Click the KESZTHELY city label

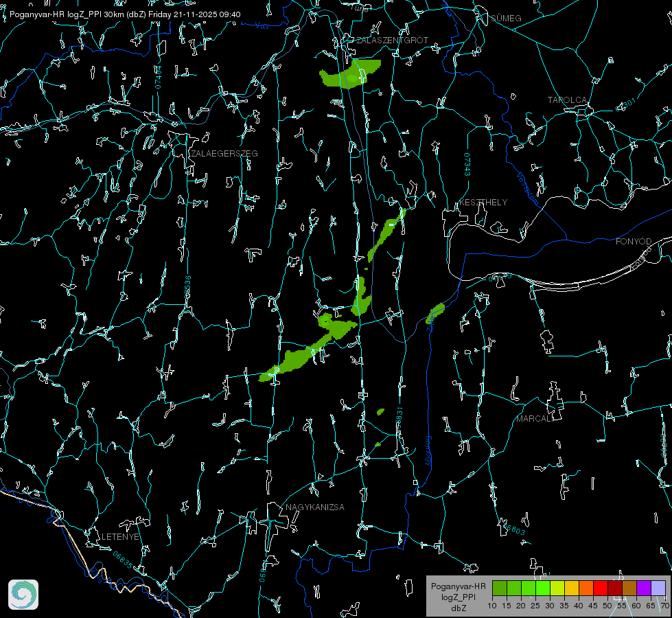click(483, 202)
